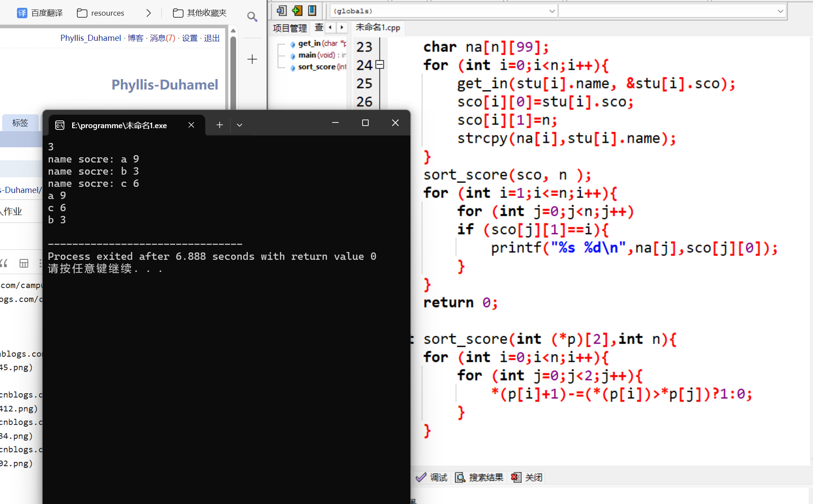Open the Phyllis_Duhamel user link
The image size is (813, 504).
(x=91, y=38)
